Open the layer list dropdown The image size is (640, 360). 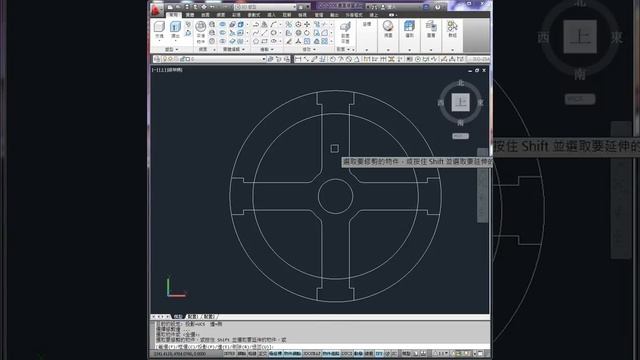[x=263, y=59]
